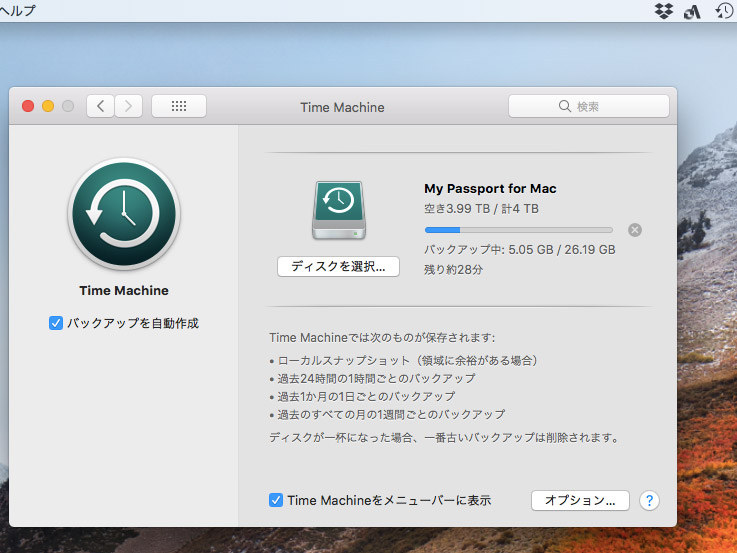This screenshot has height=553, width=737.
Task: Close the Time Machine window
Action: [x=28, y=106]
